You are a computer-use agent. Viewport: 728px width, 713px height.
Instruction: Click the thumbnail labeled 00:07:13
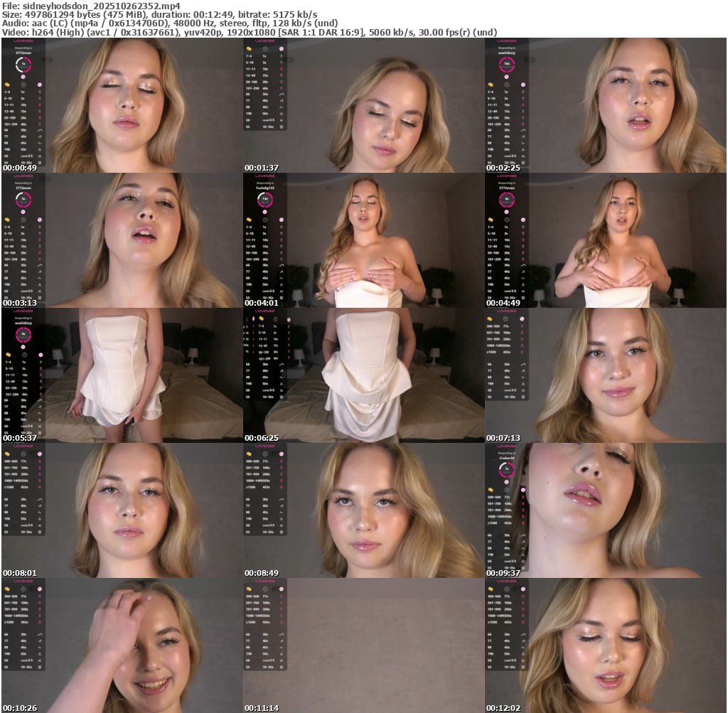tap(606, 375)
